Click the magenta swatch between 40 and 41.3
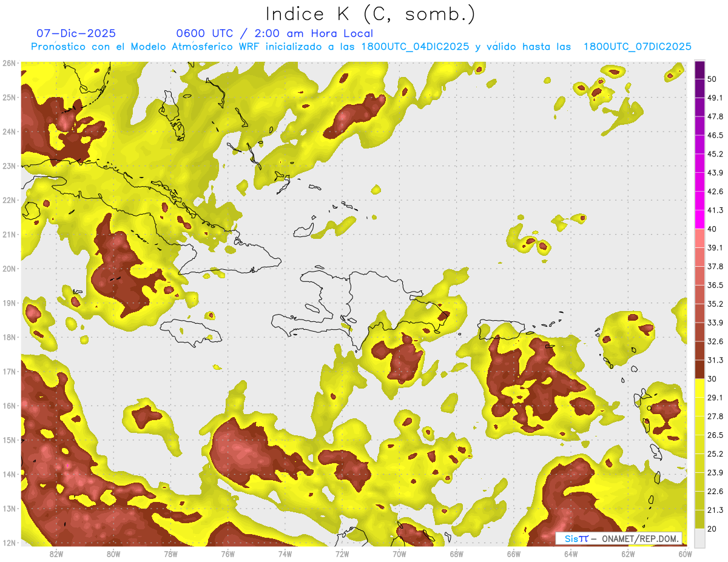728x562 pixels. (x=699, y=219)
